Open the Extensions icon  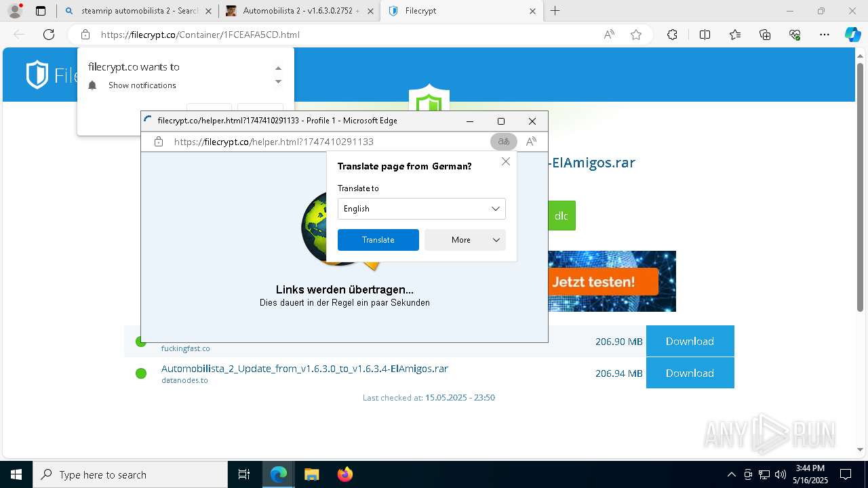pyautogui.click(x=672, y=35)
